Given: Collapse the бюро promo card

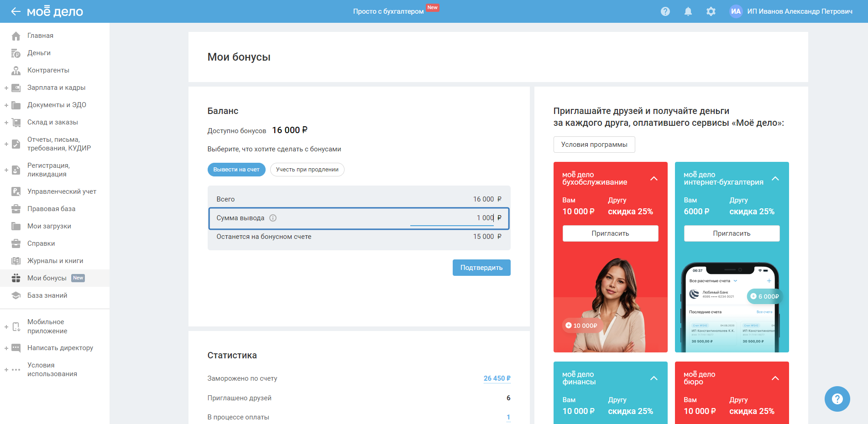Looking at the screenshot, I should 775,378.
